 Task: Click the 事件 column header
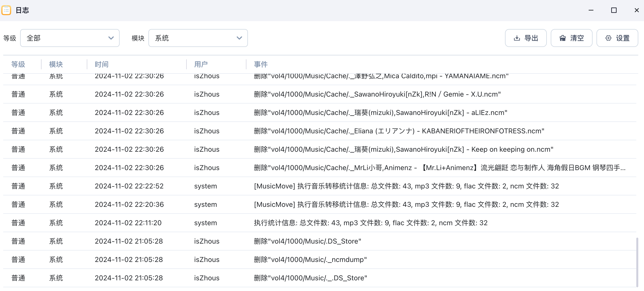261,64
